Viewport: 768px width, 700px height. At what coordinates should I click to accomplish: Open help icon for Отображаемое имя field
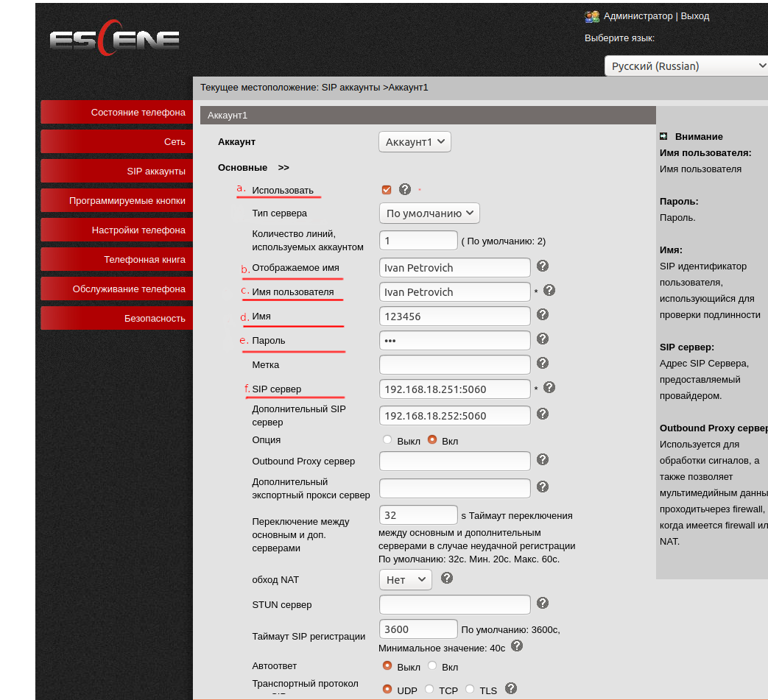pyautogui.click(x=542, y=266)
